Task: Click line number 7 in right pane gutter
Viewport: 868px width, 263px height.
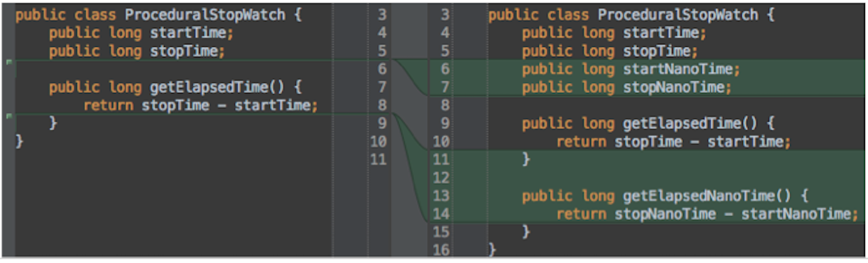Action: click(x=445, y=87)
